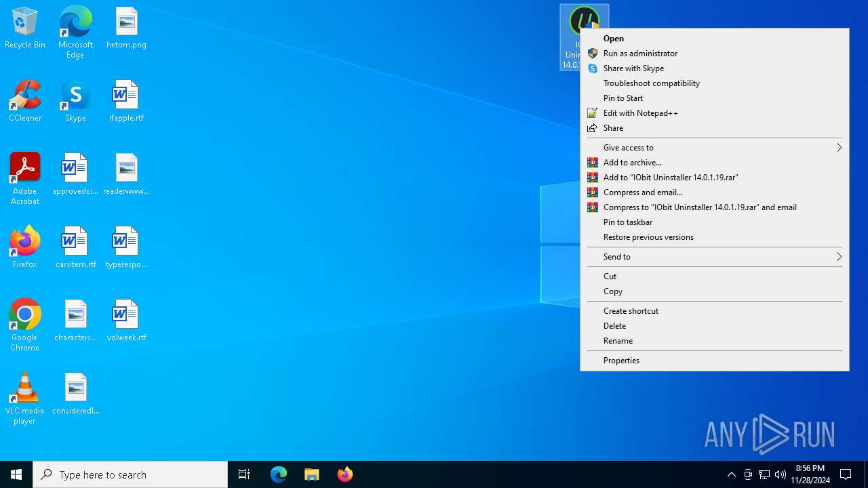This screenshot has height=488, width=868.
Task: Open the notification center
Action: pyautogui.click(x=846, y=474)
